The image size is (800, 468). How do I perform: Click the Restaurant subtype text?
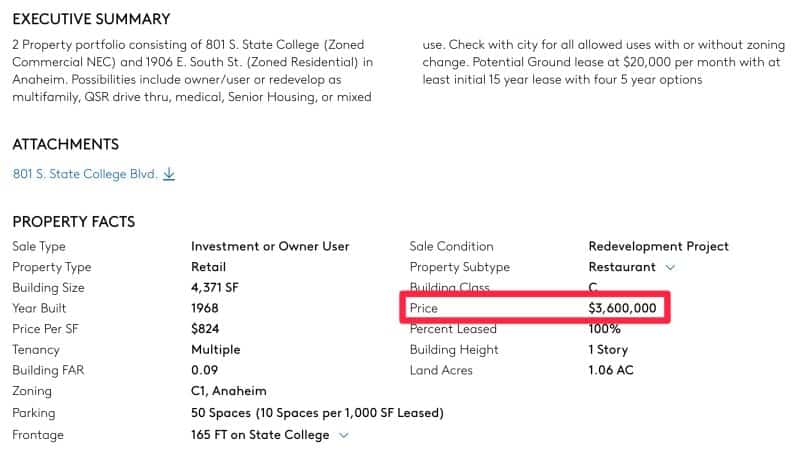coord(622,267)
